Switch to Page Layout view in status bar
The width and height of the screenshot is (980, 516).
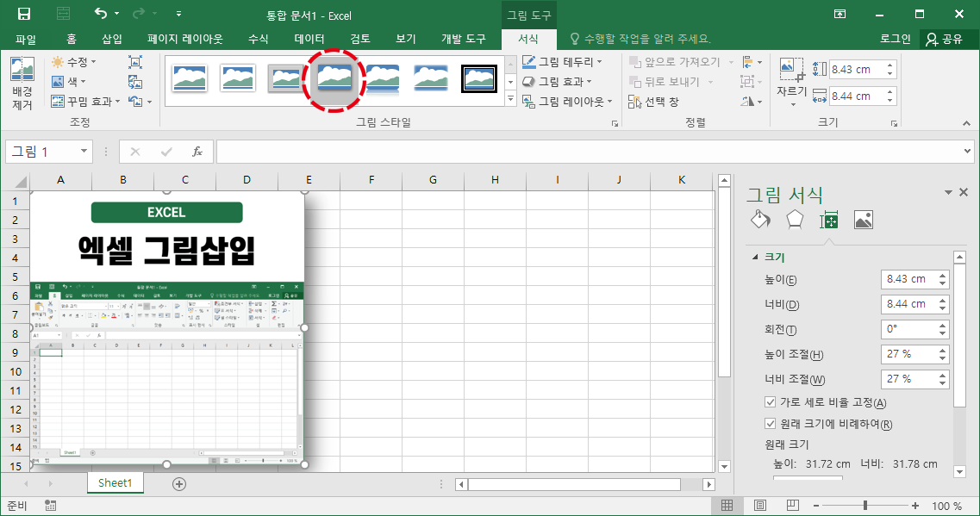tap(760, 506)
